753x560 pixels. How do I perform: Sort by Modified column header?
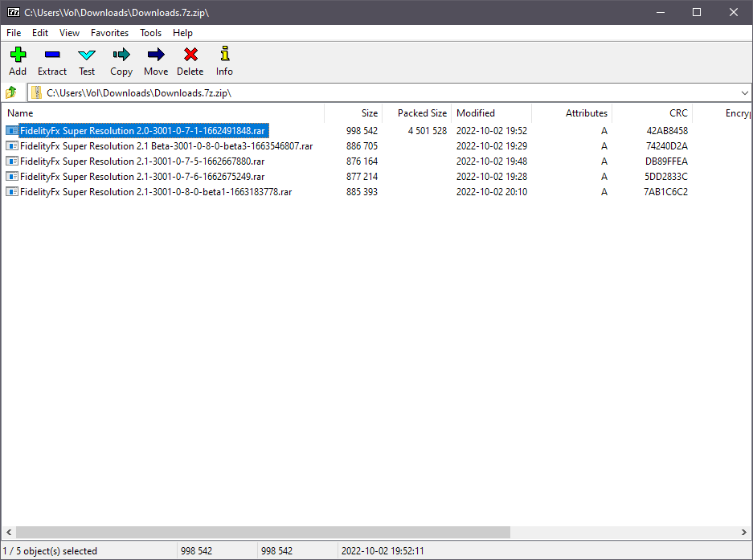pyautogui.click(x=492, y=112)
